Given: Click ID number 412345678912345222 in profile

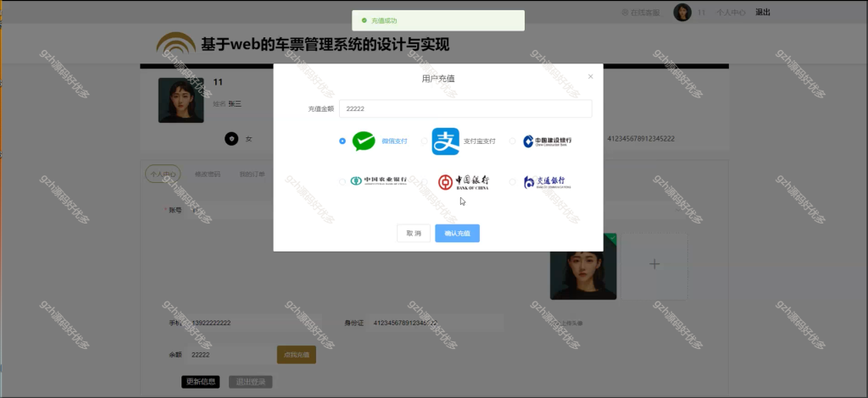Looking at the screenshot, I should 641,139.
